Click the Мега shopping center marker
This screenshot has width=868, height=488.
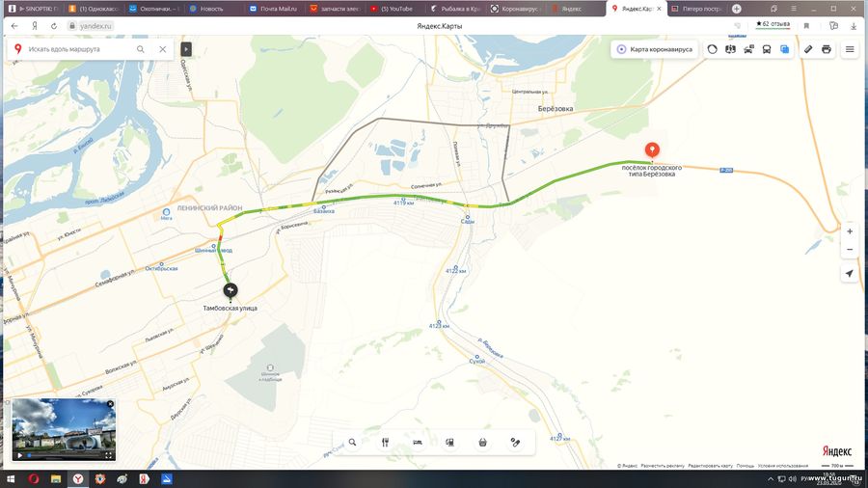[x=166, y=212]
